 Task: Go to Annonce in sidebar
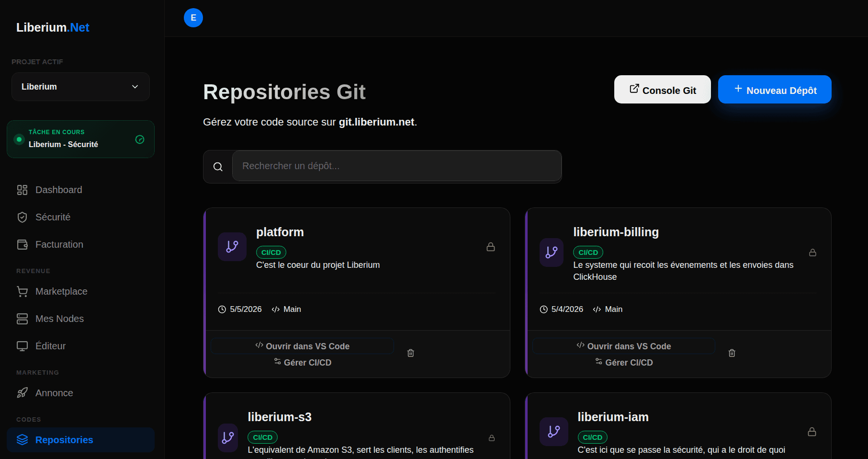click(80, 393)
